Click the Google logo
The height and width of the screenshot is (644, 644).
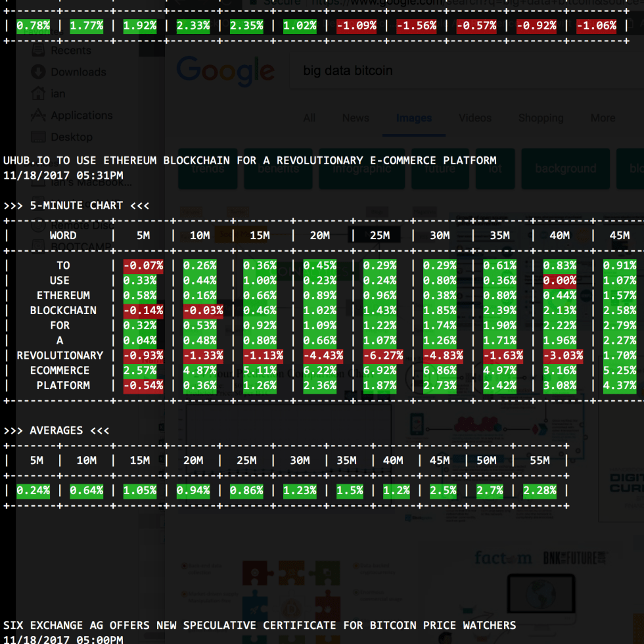[x=225, y=70]
